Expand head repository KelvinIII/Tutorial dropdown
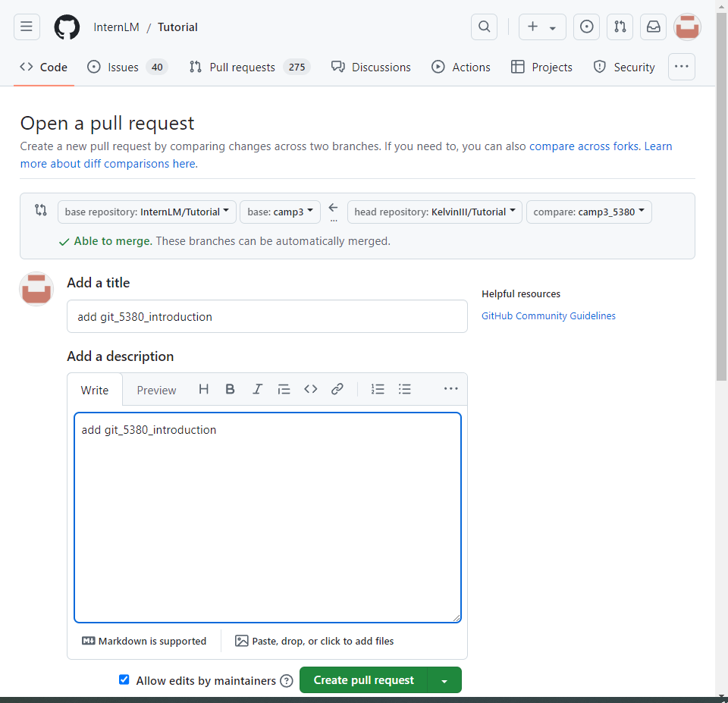The height and width of the screenshot is (703, 728). tap(435, 212)
